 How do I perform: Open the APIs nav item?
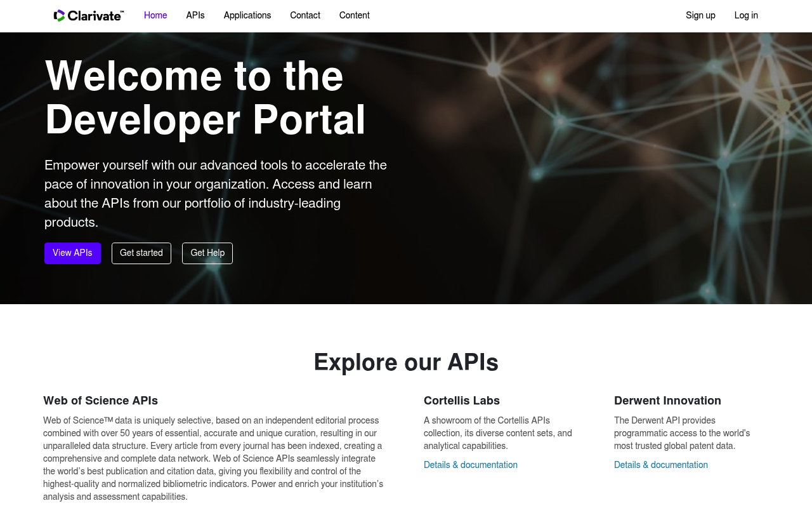pyautogui.click(x=195, y=15)
